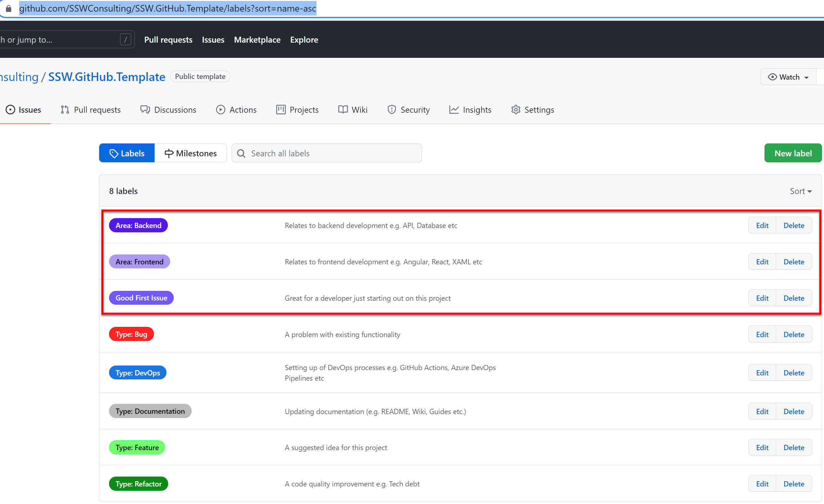Edit the Type: Bug label
The image size is (824, 504).
(762, 334)
